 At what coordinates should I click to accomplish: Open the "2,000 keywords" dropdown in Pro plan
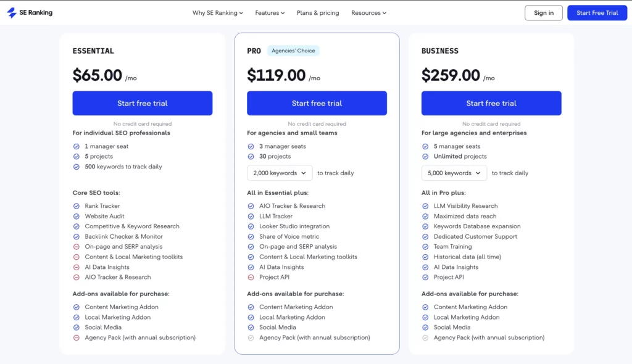pos(280,173)
